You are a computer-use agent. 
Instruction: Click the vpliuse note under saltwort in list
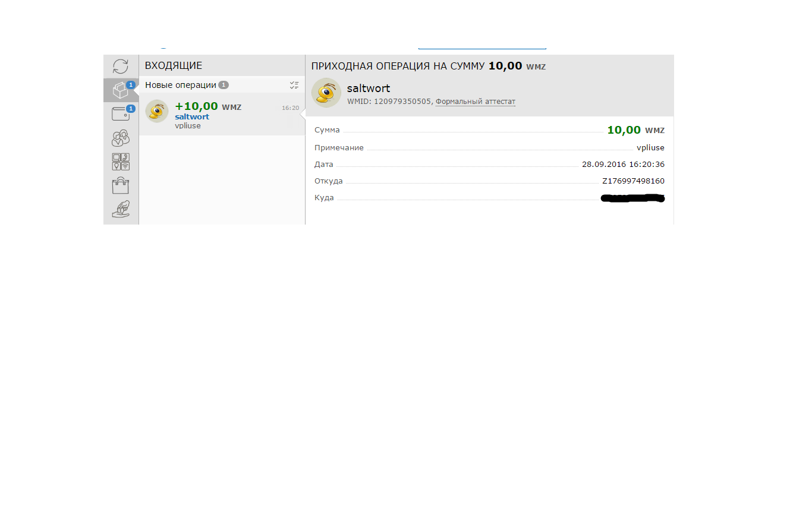click(x=188, y=126)
